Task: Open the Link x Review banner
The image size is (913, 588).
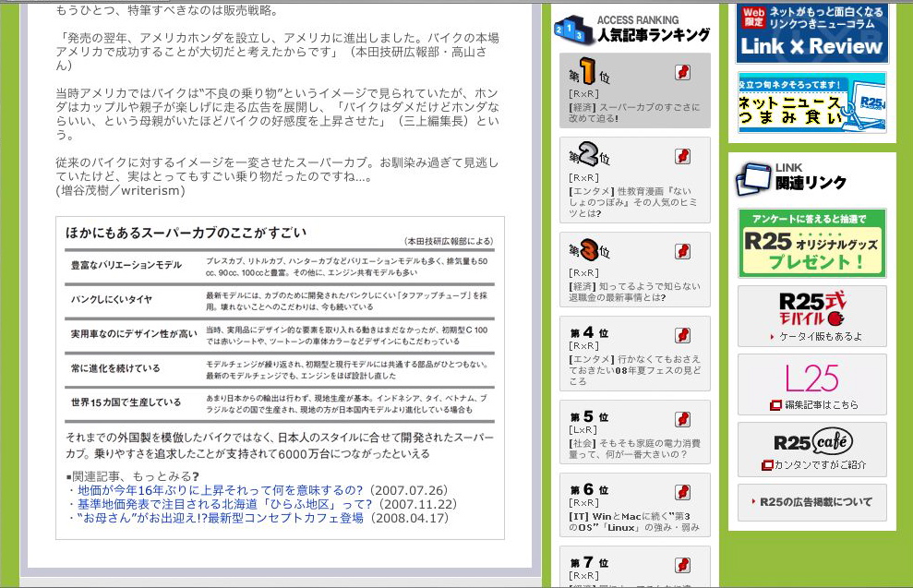Action: tap(811, 34)
